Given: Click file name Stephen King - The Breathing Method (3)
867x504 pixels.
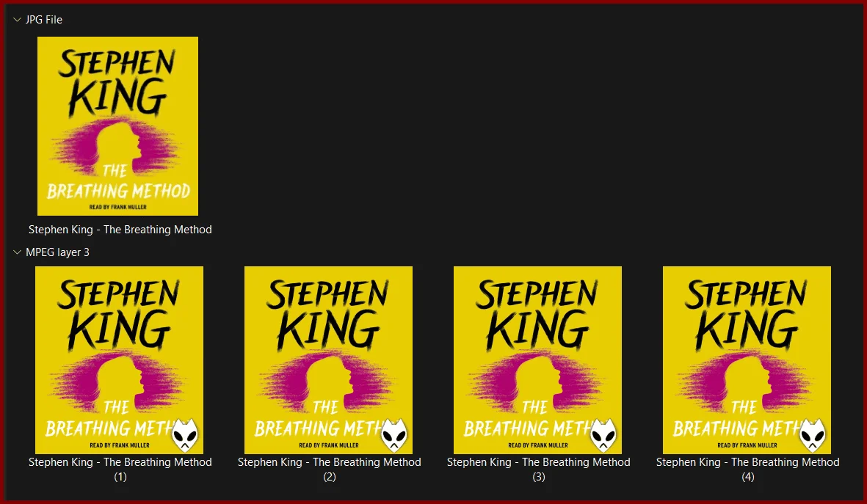Looking at the screenshot, I should point(539,469).
